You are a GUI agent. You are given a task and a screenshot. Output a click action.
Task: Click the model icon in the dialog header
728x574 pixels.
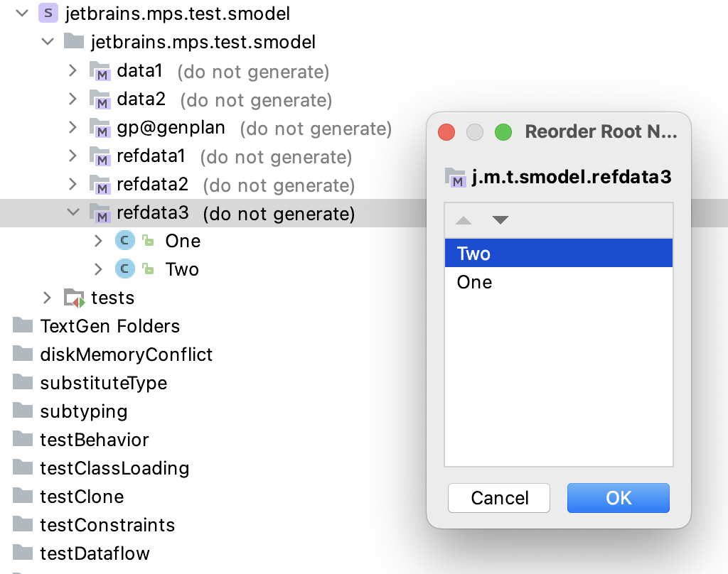coord(454,176)
